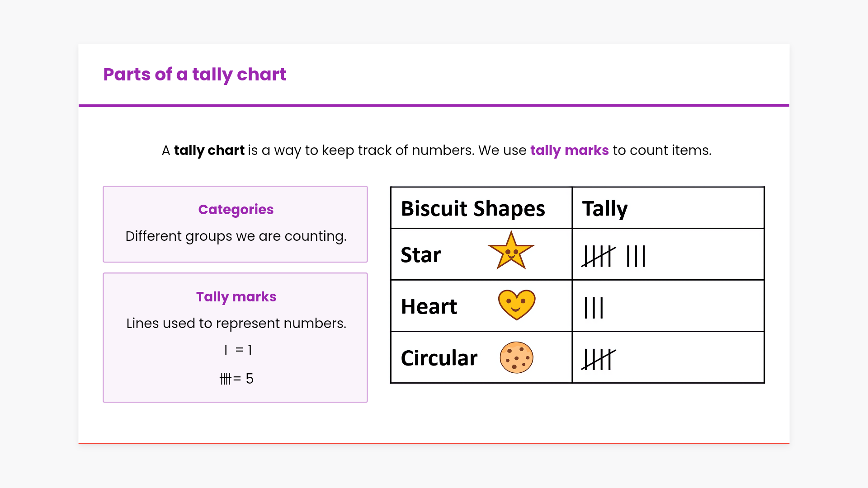Viewport: 868px width, 488px height.
Task: Click the star biscuit icon
Action: [511, 251]
